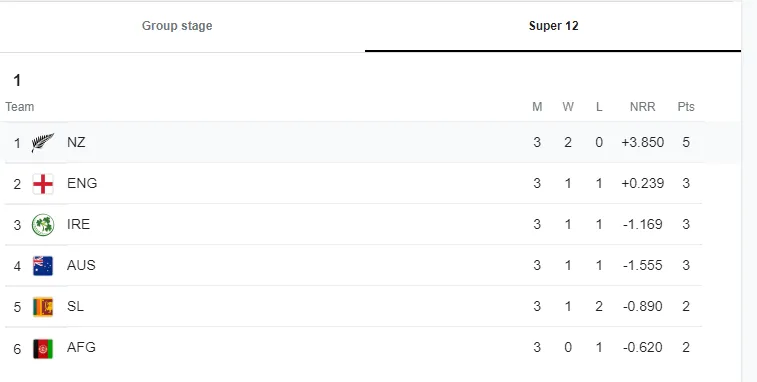Image resolution: width=757 pixels, height=382 pixels.
Task: Click the Ireland shamrock team logo
Action: (43, 225)
